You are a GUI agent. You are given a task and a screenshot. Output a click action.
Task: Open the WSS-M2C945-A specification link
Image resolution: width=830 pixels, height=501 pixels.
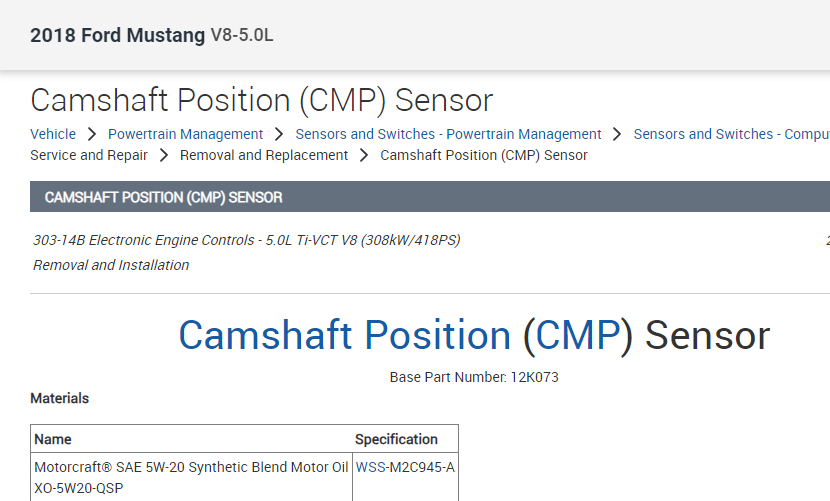click(405, 467)
